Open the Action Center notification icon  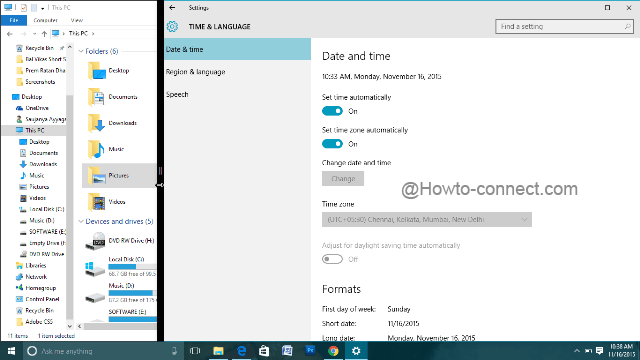pyautogui.click(x=599, y=351)
